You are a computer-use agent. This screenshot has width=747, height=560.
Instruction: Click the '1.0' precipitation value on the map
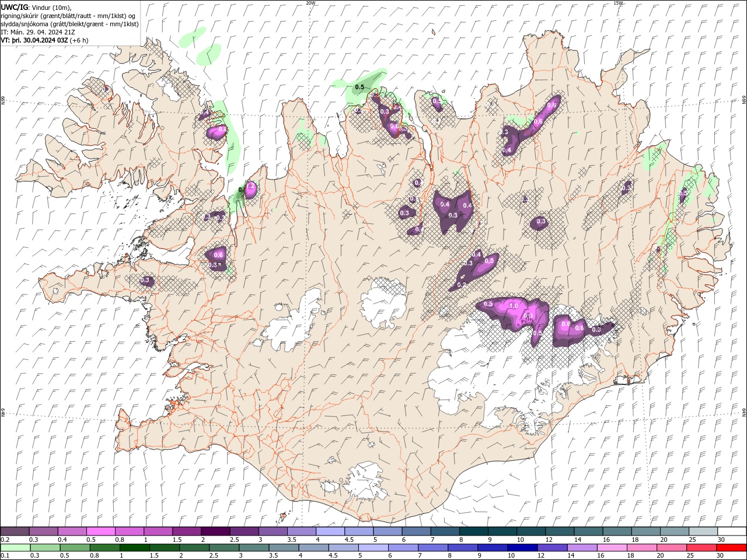514,306
